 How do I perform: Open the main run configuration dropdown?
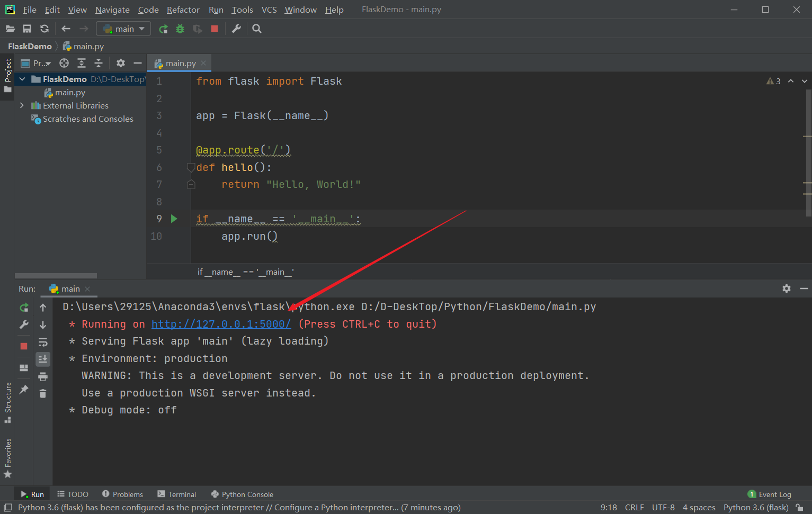click(123, 29)
